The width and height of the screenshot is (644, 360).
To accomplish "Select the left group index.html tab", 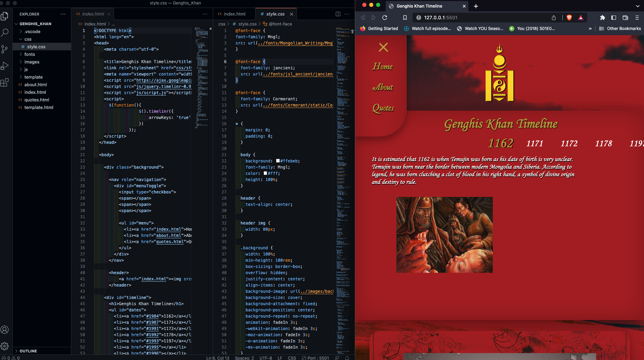I will point(93,14).
